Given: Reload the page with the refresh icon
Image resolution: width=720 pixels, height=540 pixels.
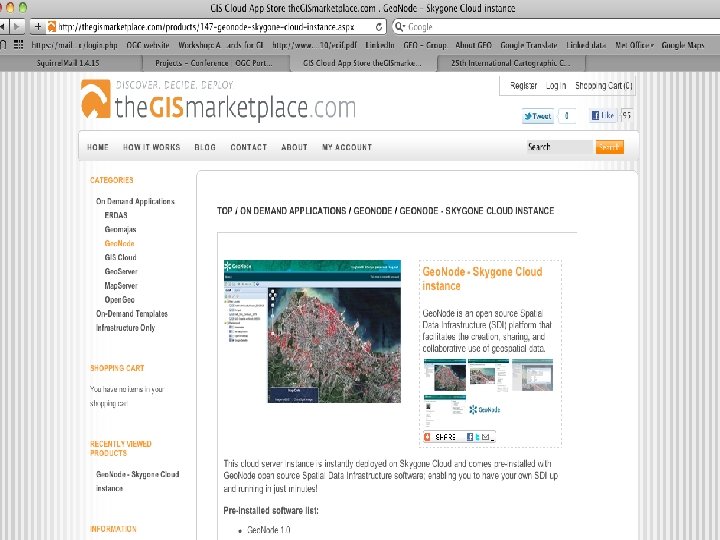Looking at the screenshot, I should click(379, 27).
